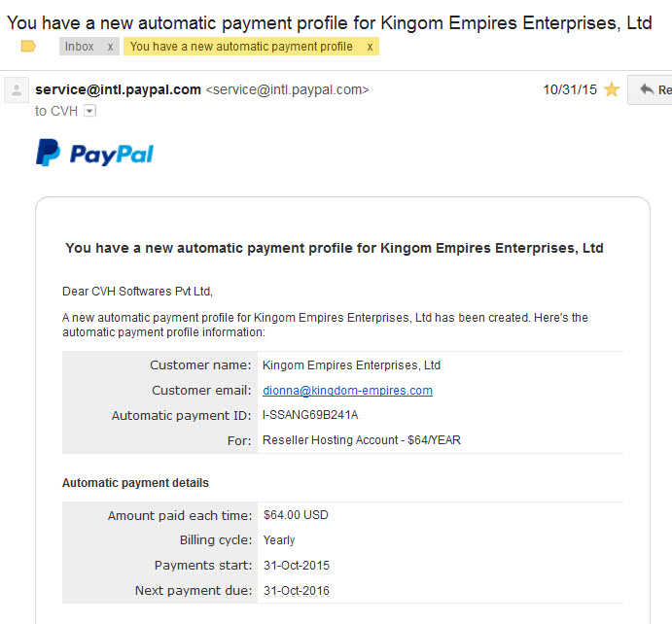Click the sender name service@intl.paypal.com
This screenshot has height=624, width=672.
pos(118,89)
